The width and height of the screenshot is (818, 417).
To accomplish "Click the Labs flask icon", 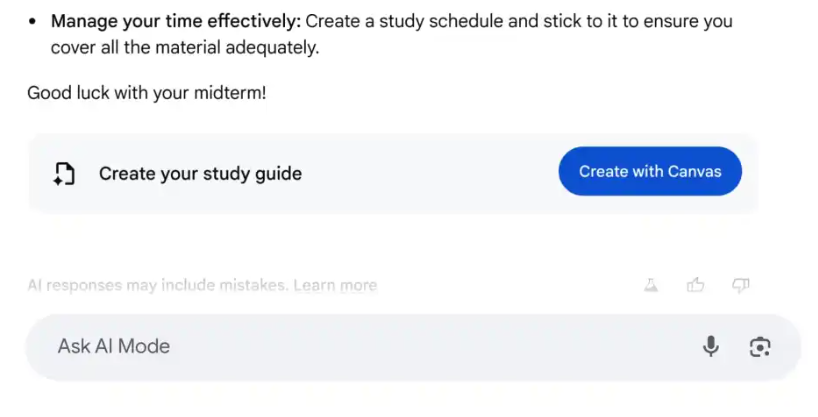I will (652, 285).
